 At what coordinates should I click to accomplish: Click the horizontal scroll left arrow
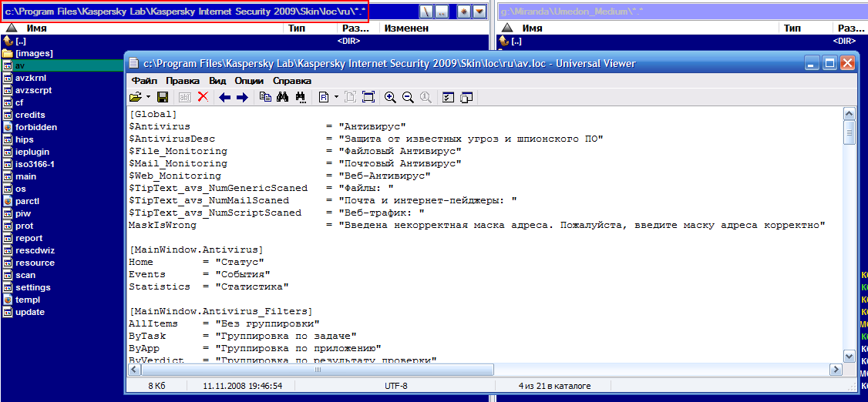pos(135,368)
